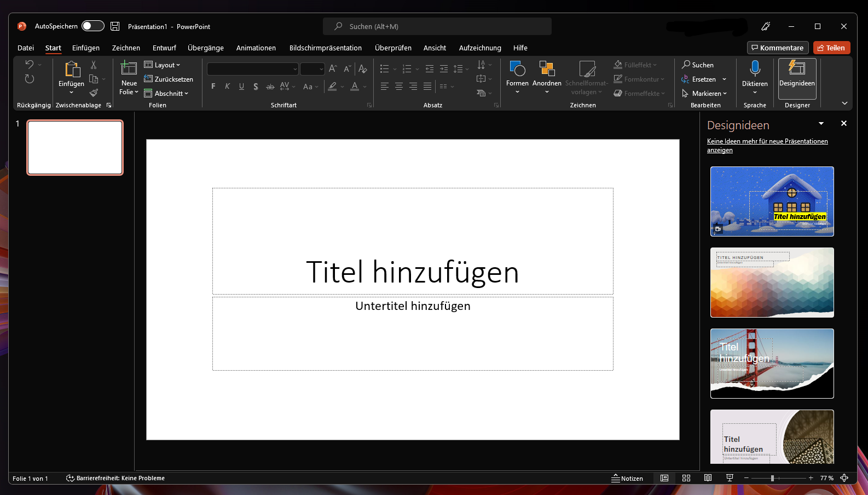Toggle the AutoSpeichern switch
The image size is (868, 495).
[x=92, y=26]
